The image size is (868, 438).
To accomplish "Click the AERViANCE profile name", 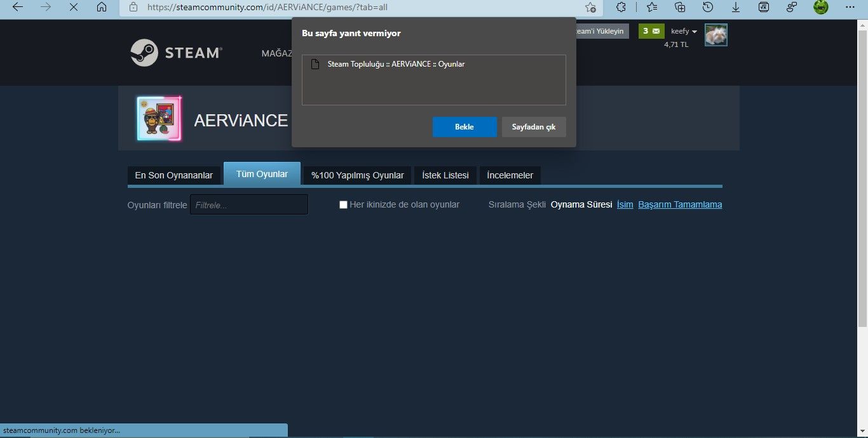I will point(241,121).
